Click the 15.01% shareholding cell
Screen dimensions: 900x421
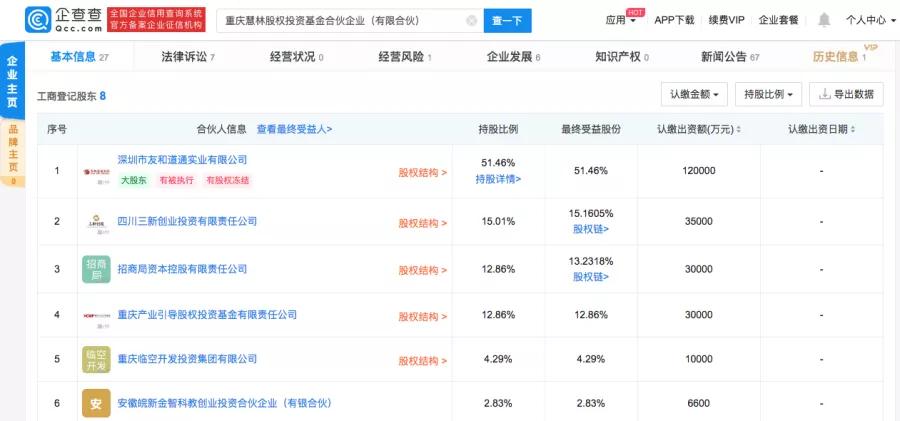pos(498,221)
